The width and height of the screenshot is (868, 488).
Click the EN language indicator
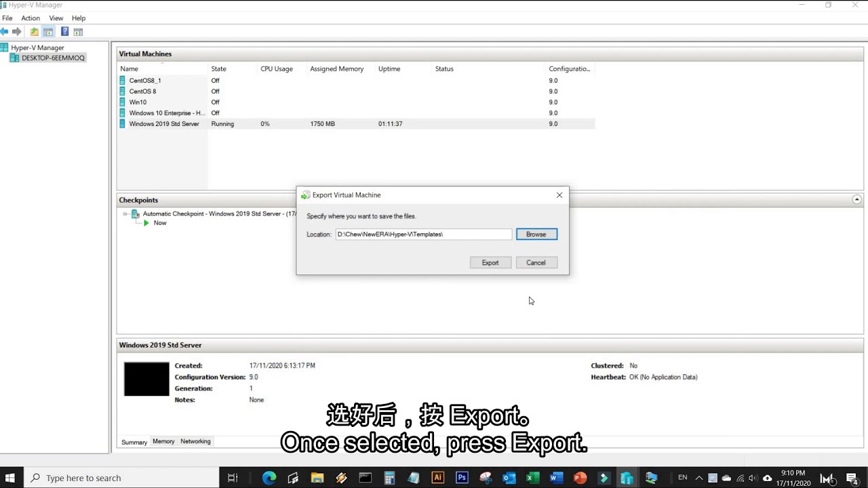point(683,478)
